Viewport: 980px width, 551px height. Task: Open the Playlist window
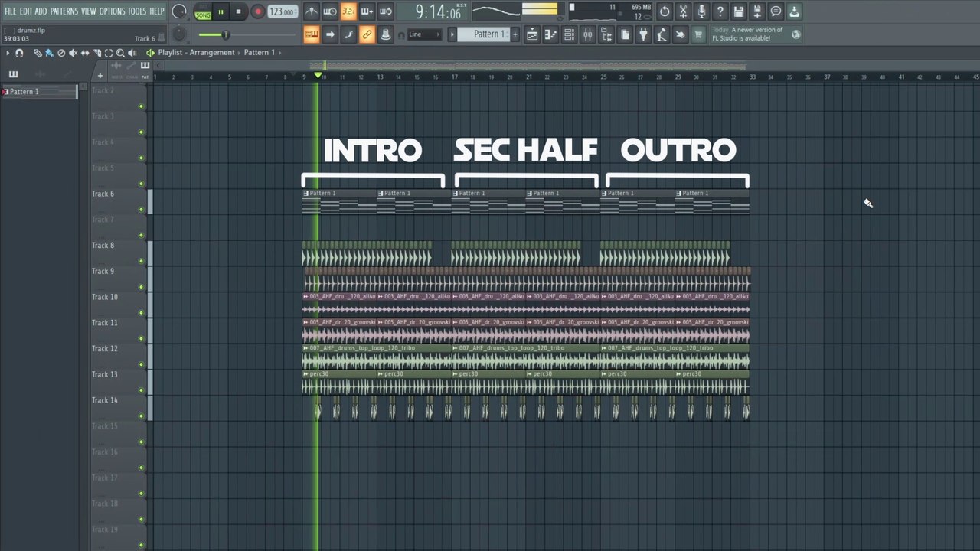click(x=532, y=34)
